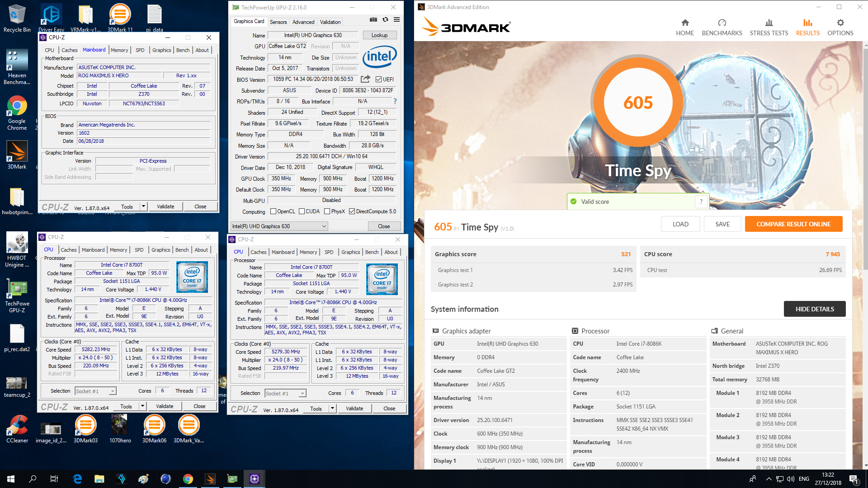The width and height of the screenshot is (868, 488).
Task: Open CCleaner desktop icon
Action: pos(17,428)
